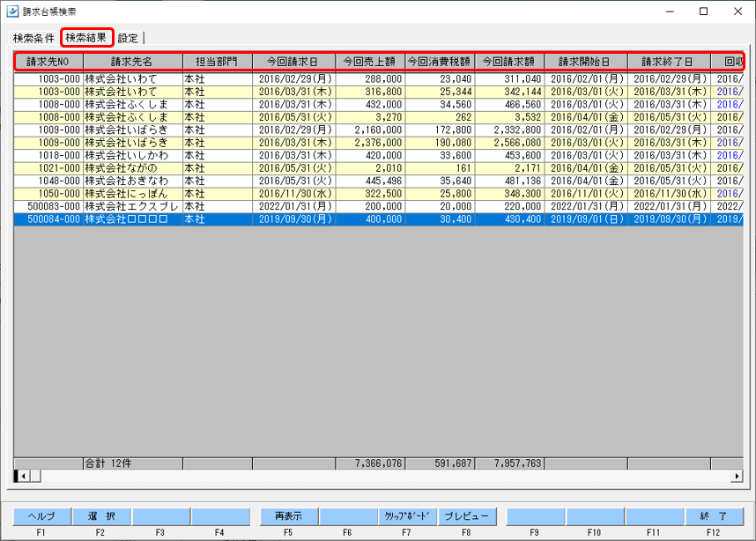Click the 500083-000 billing number cell
The width and height of the screenshot is (756, 541).
(x=48, y=206)
